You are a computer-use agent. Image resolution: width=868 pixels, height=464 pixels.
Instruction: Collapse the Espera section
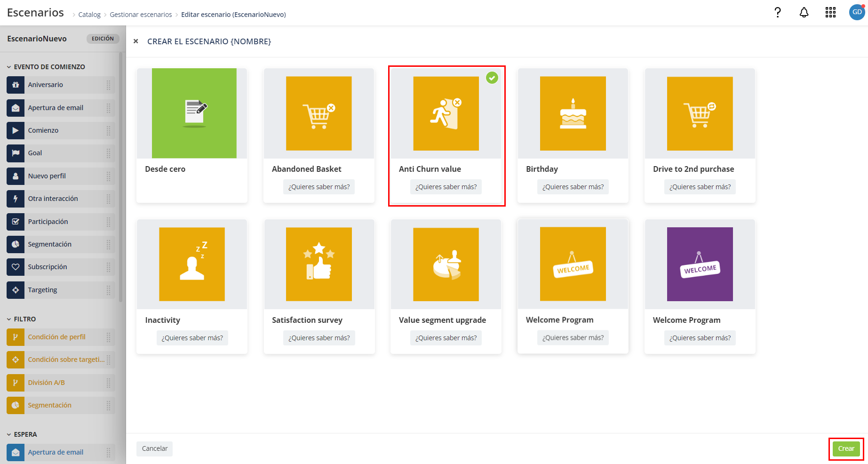(9, 434)
